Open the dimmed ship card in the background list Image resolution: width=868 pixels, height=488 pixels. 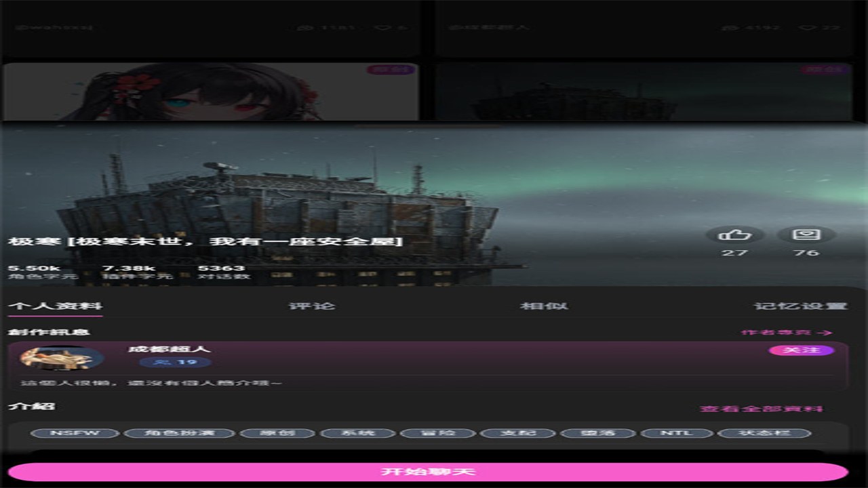pyautogui.click(x=644, y=92)
